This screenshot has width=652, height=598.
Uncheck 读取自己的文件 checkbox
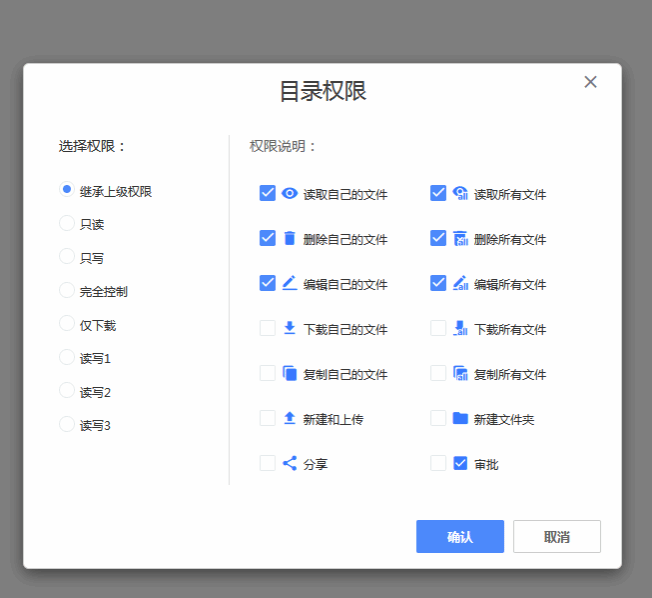click(267, 193)
